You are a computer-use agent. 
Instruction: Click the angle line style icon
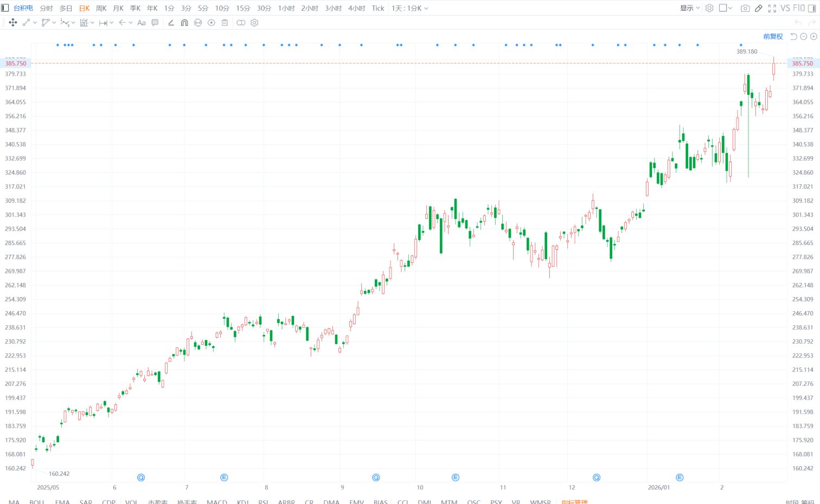(171, 23)
